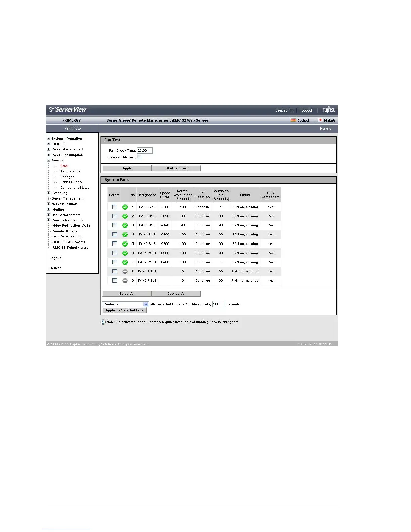Expand the Power Management tree node
This screenshot has height=532, width=411.
click(x=49, y=149)
